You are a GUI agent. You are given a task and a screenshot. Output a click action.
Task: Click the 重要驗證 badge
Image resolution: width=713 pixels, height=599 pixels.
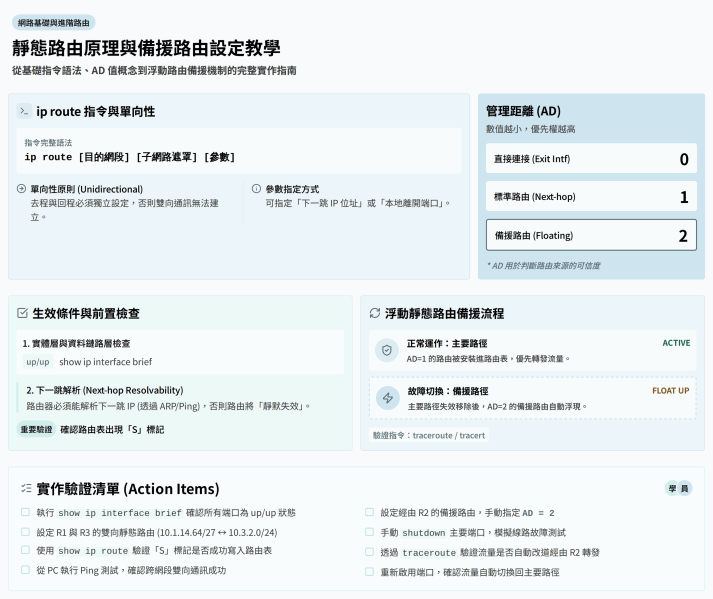coord(36,429)
